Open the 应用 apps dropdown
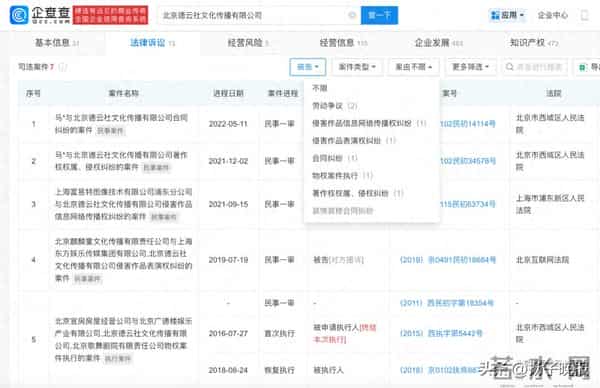Screen dimensions: 600x388 507,15
